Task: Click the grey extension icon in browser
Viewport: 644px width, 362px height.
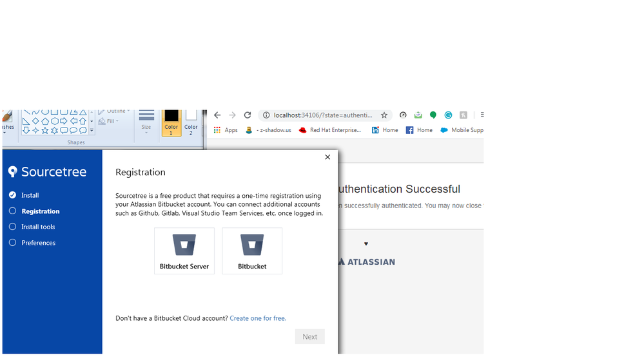Action: [x=463, y=115]
